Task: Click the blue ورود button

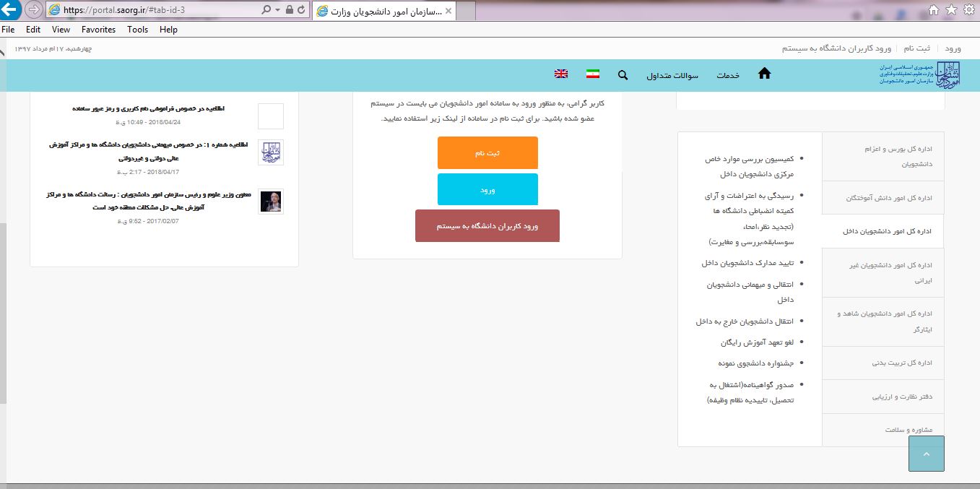Action: 487,190
